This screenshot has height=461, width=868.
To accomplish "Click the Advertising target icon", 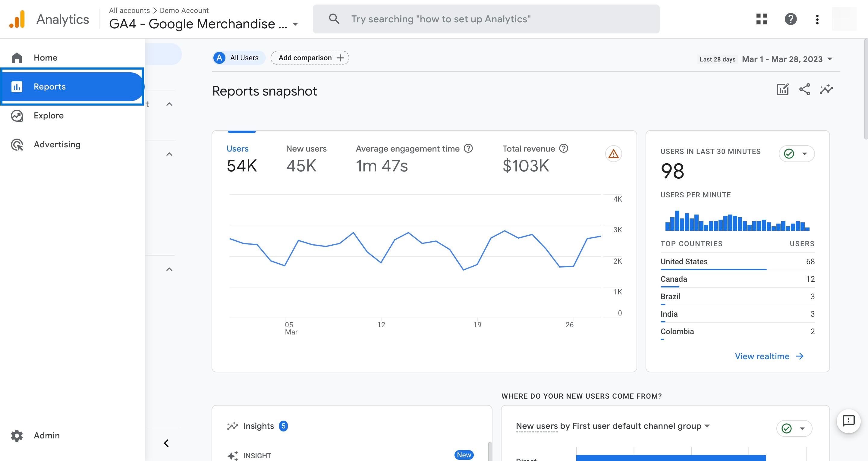I will pyautogui.click(x=17, y=145).
